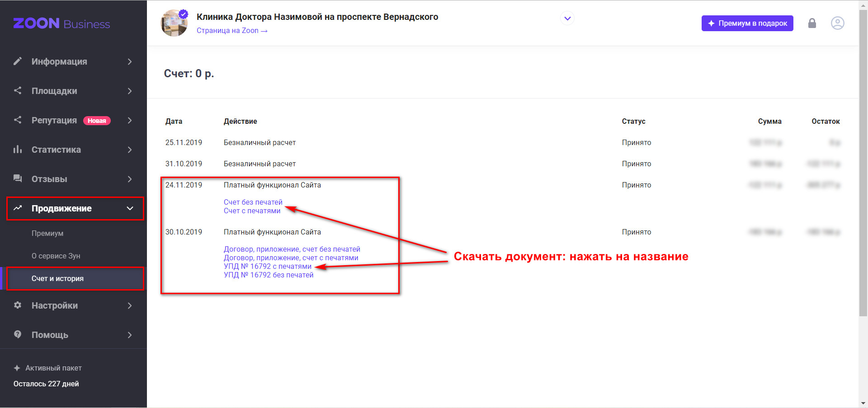Download УПД № 16792 без печатей
The image size is (868, 408).
pyautogui.click(x=269, y=275)
